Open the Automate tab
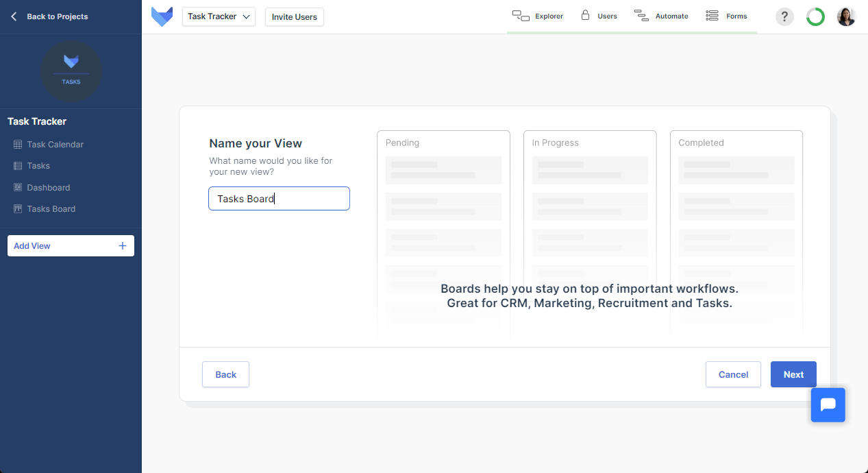Screen dimensions: 868x473 [x=661, y=16]
